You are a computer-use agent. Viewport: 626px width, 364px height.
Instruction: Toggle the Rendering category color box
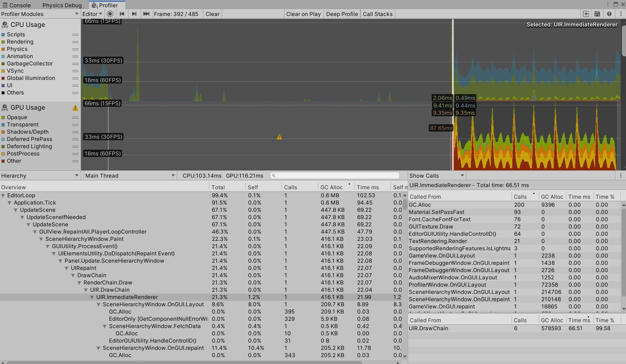click(3, 42)
